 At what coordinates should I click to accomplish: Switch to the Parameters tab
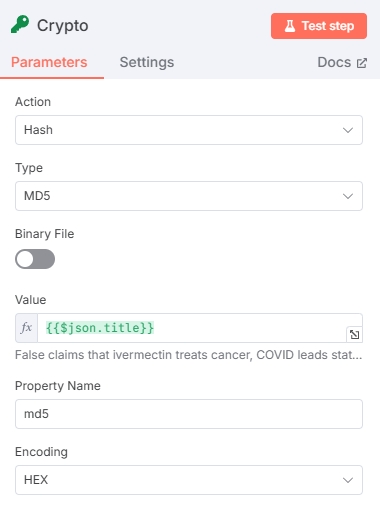tap(49, 62)
